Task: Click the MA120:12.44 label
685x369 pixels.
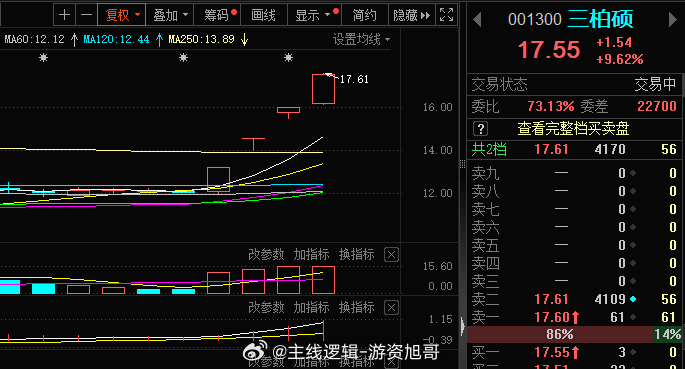Action: coord(116,40)
